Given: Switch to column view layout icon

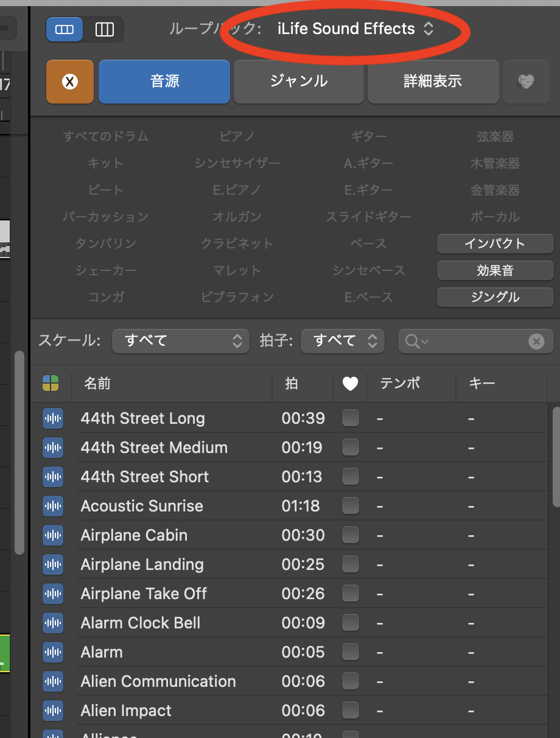Looking at the screenshot, I should click(x=105, y=29).
